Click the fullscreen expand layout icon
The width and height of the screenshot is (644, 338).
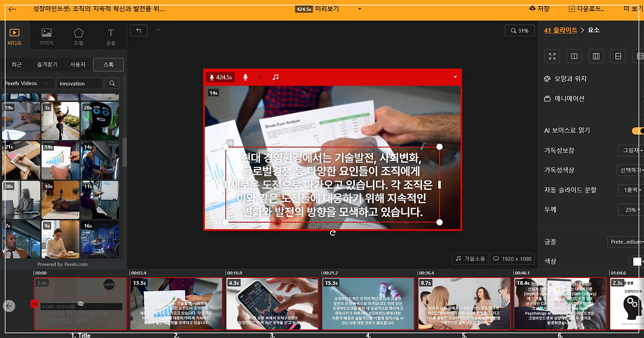[552, 56]
